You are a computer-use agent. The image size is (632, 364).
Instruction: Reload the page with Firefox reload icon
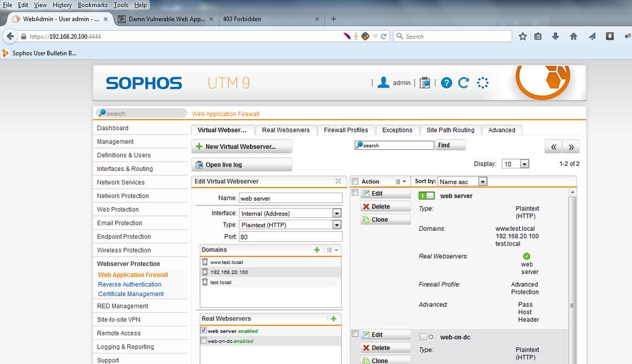[x=384, y=36]
